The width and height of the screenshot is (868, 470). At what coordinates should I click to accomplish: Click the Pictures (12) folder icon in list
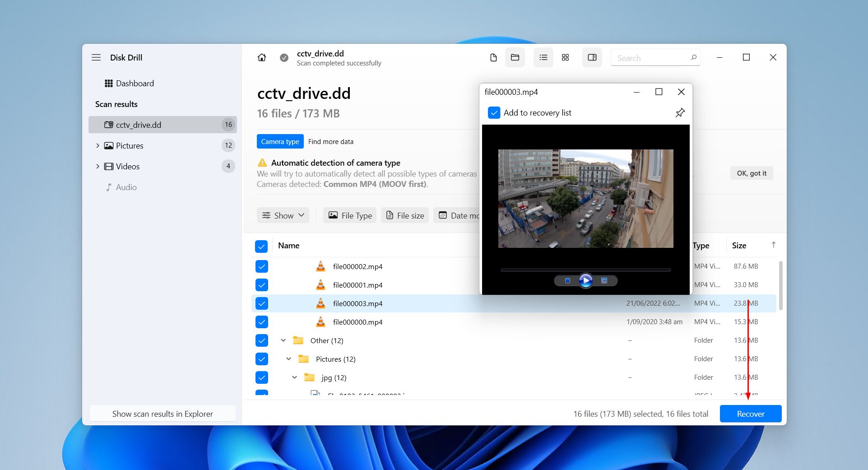point(303,359)
